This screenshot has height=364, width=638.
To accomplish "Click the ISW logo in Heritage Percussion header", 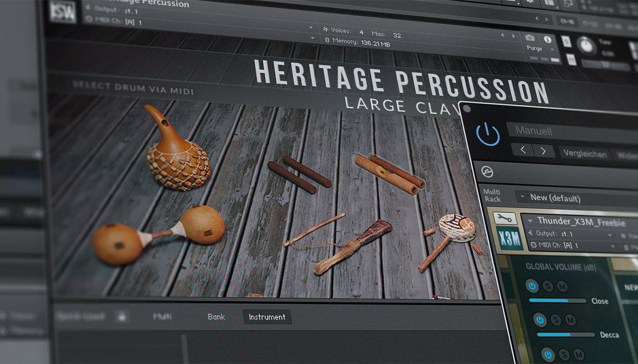I will pyautogui.click(x=63, y=11).
